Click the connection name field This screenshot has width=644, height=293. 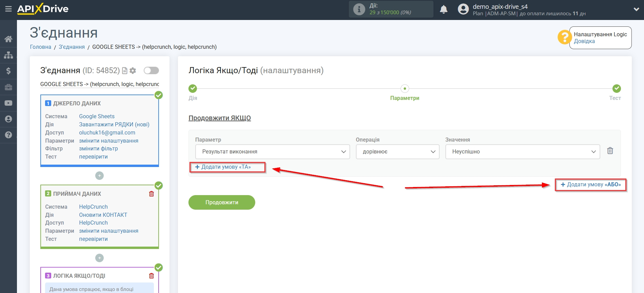click(x=100, y=84)
